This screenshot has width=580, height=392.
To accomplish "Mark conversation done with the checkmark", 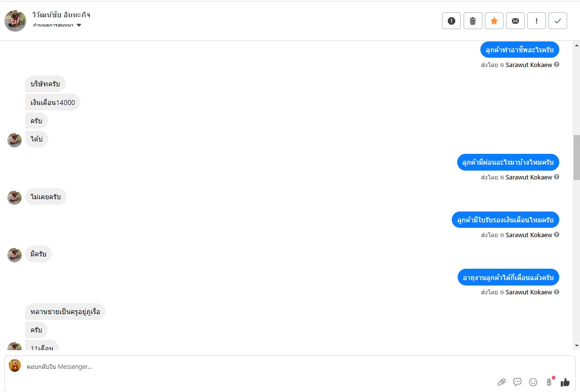I will 557,21.
